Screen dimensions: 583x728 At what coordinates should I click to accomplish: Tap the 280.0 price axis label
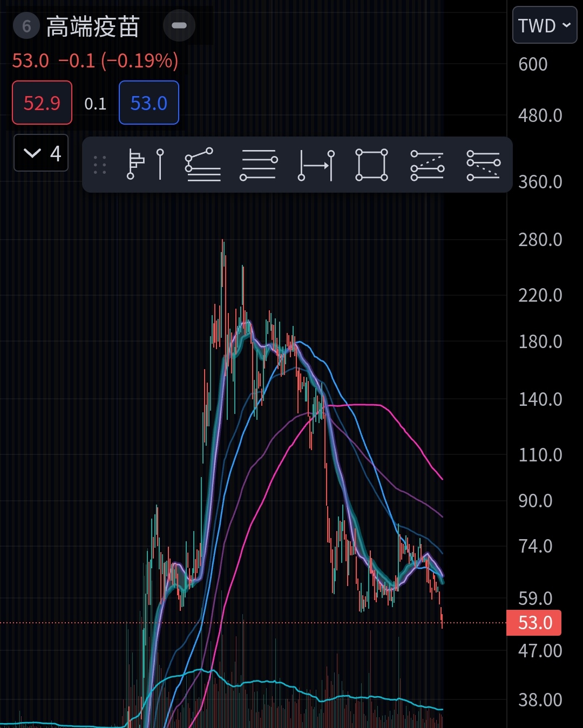coord(540,240)
